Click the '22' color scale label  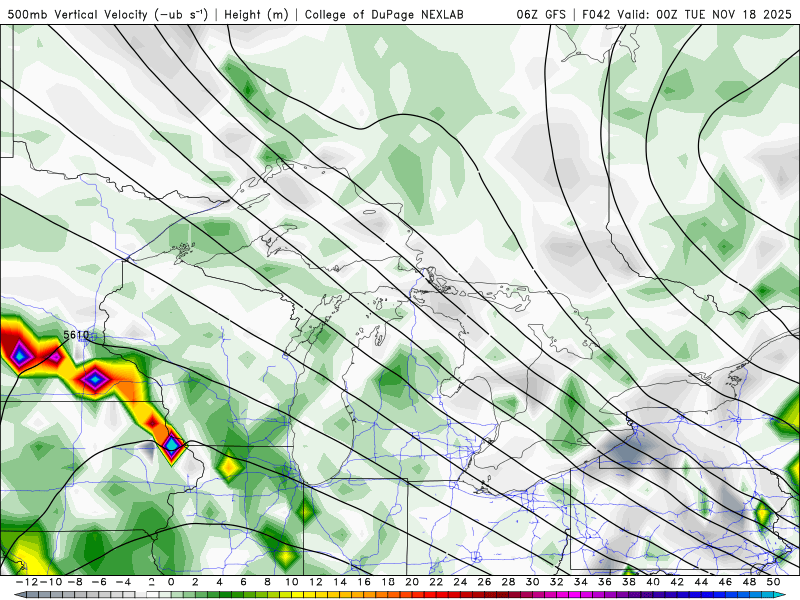436,582
